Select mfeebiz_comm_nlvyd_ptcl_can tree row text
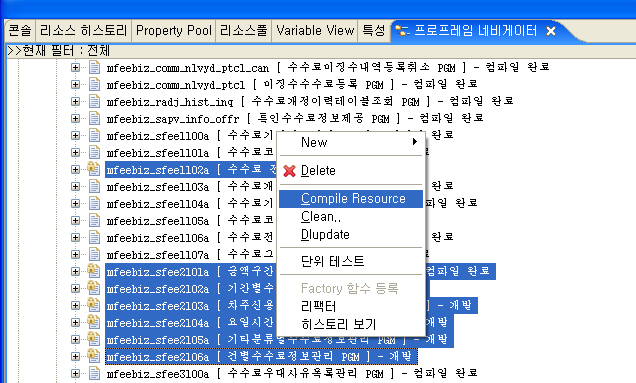 328,67
